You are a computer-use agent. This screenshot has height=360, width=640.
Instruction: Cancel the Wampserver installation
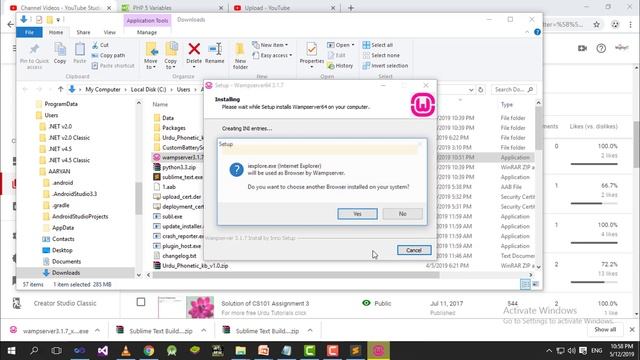[414, 250]
